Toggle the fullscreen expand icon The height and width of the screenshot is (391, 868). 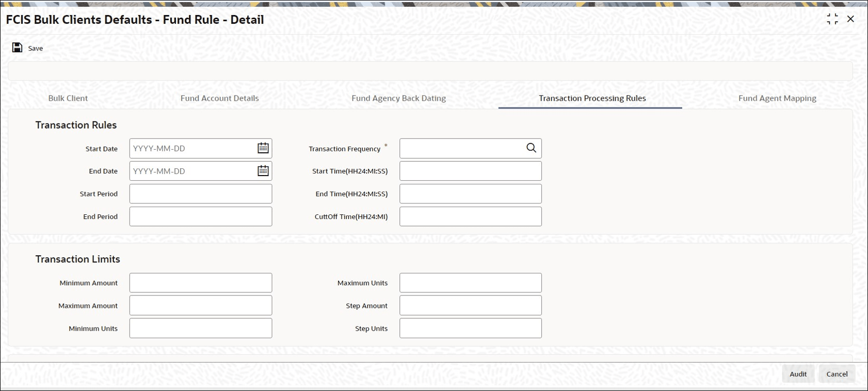[x=832, y=19]
